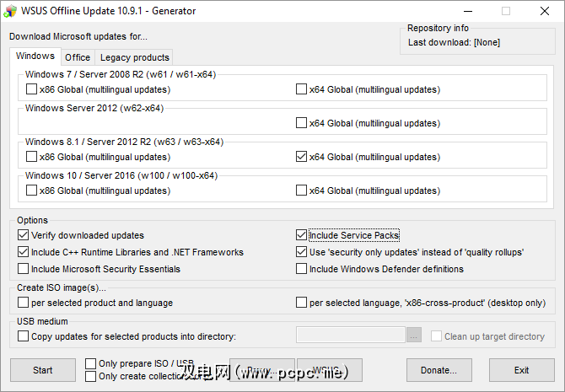Click the browse '...' button for USB directory

coord(414,336)
